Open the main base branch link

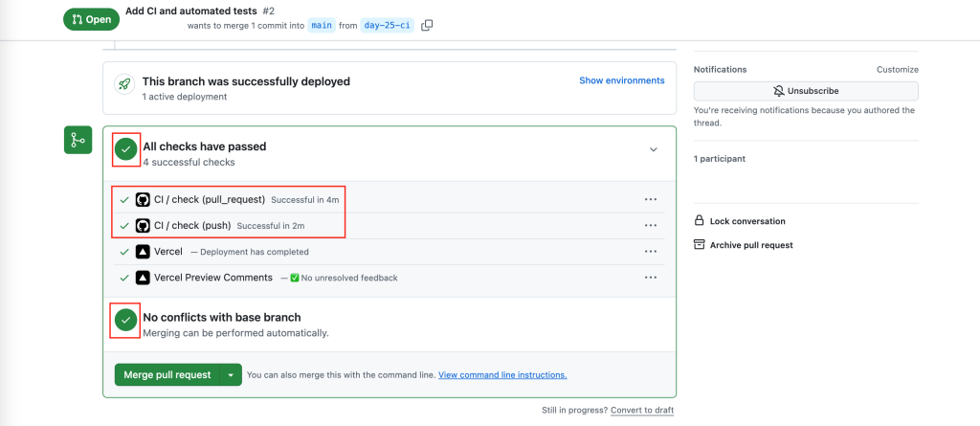click(x=322, y=26)
